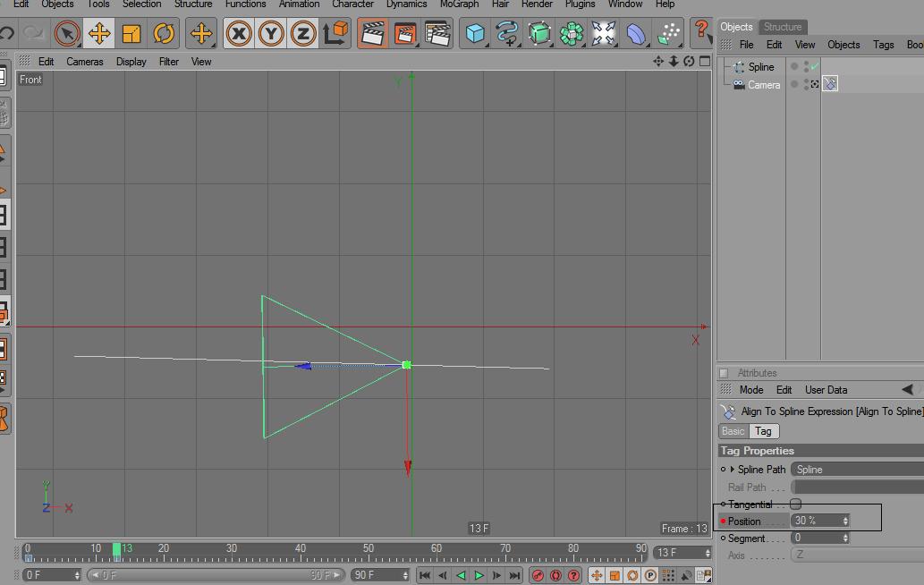Click the redo arrow icon
Screen dimensions: 924x585
(34, 34)
